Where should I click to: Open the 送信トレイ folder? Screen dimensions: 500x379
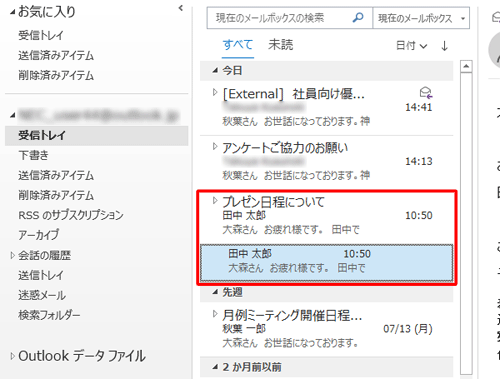point(41,275)
